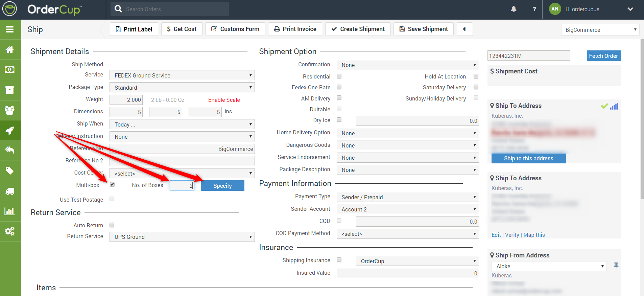
Task: Open Delivery Instruction dropdown
Action: 182,136
